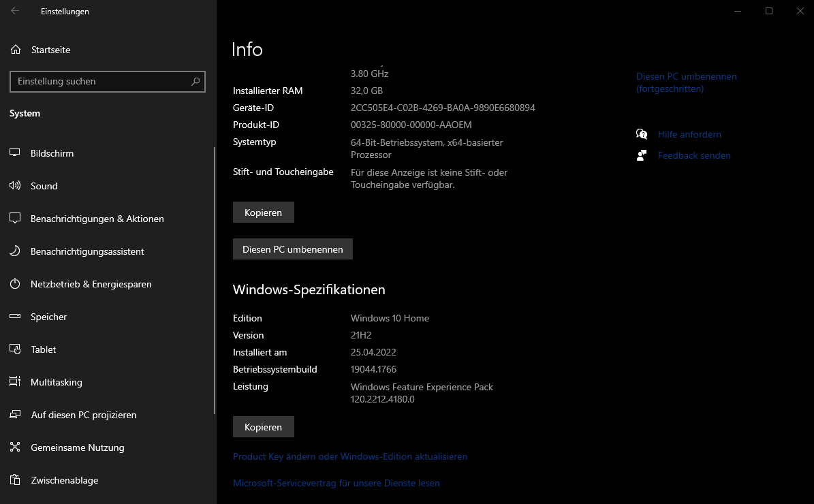Select the Sound speaker icon

(15, 186)
